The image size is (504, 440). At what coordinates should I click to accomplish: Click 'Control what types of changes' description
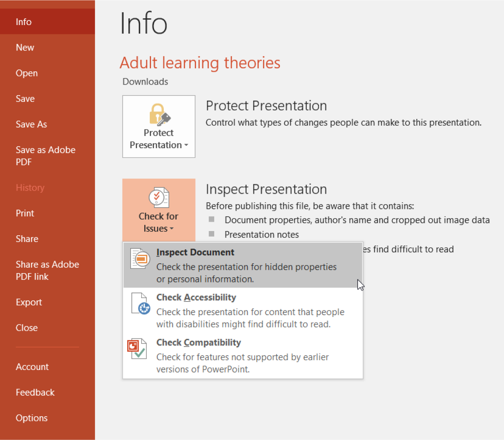pyautogui.click(x=344, y=123)
